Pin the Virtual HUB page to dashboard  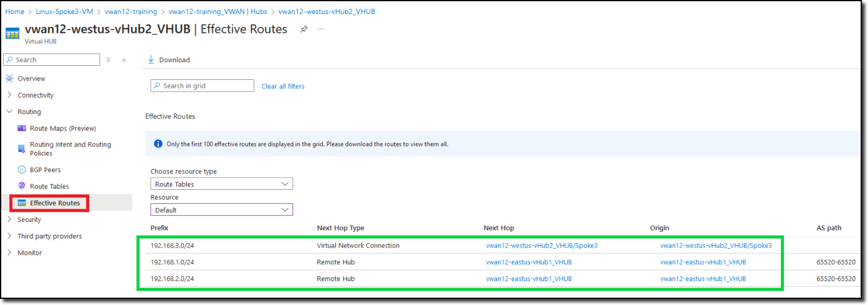pyautogui.click(x=304, y=29)
